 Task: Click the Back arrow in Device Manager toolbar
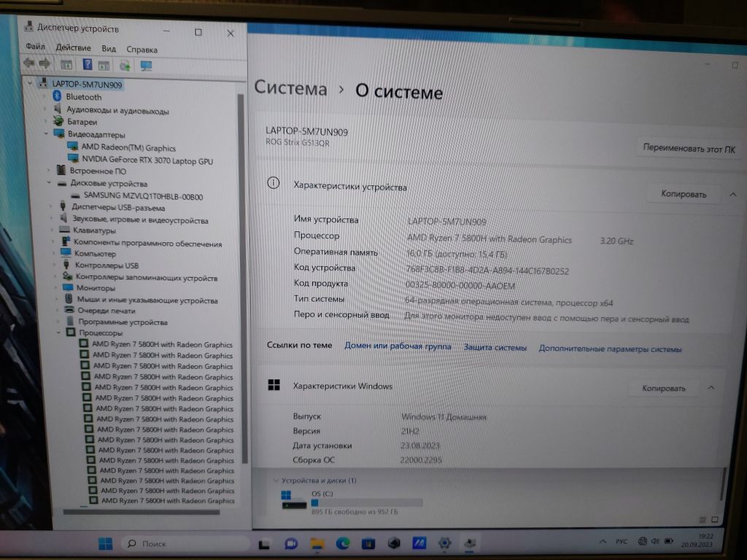(29, 64)
